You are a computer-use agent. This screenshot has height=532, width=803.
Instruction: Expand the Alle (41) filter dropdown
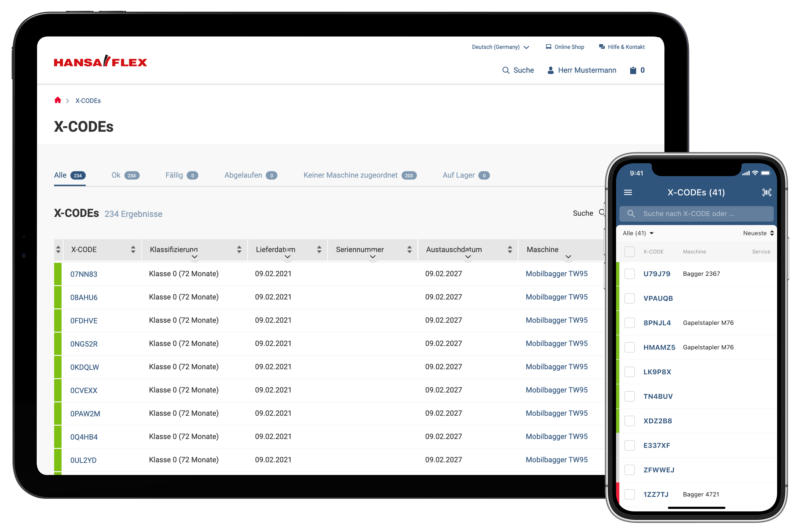pyautogui.click(x=638, y=233)
